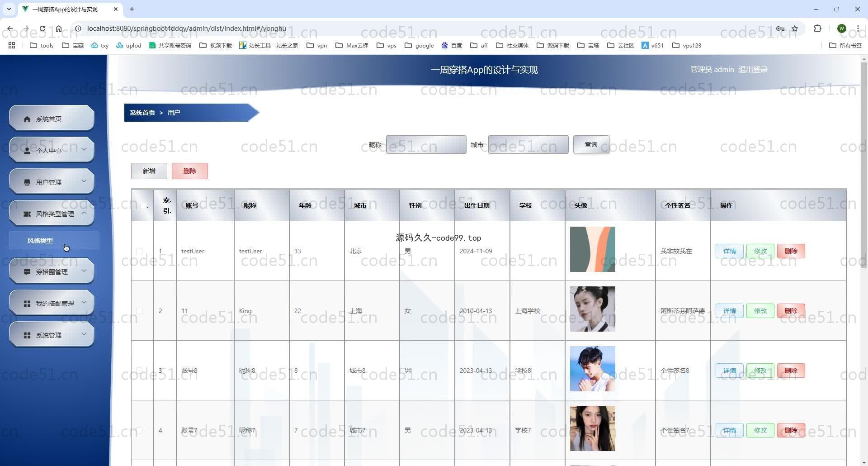The height and width of the screenshot is (466, 868).
Task: Click the person icon beside 个人中心
Action: 27,151
